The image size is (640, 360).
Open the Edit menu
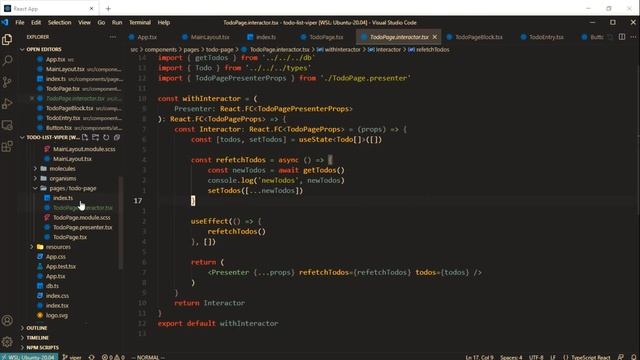pyautogui.click(x=36, y=22)
